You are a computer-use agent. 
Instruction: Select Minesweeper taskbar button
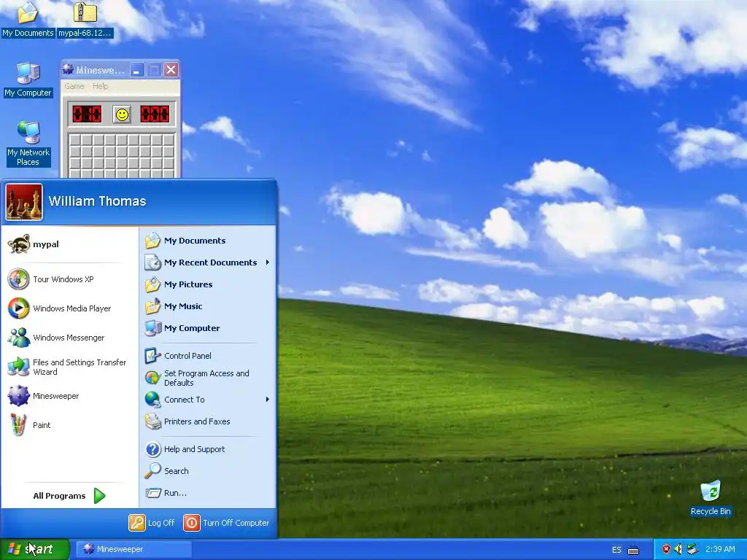(x=134, y=549)
